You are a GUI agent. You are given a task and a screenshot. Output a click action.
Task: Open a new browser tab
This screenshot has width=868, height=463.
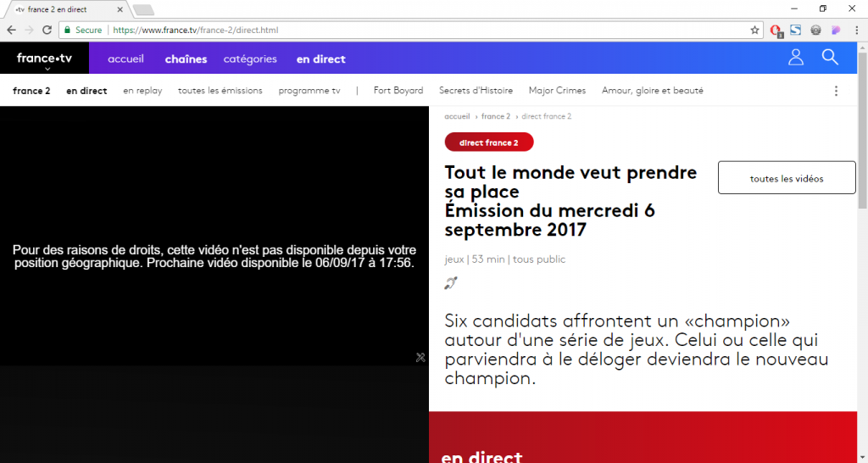[x=143, y=9]
